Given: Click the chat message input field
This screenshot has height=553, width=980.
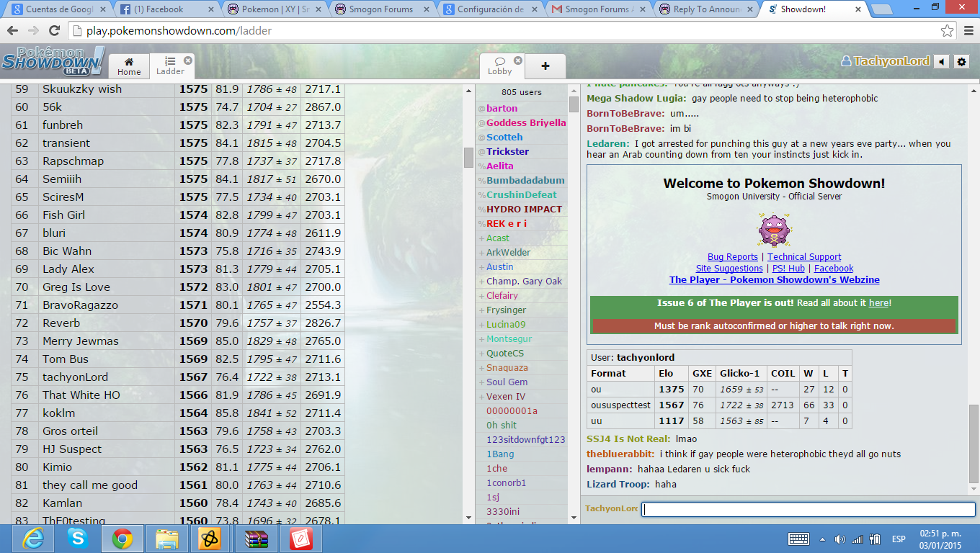Looking at the screenshot, I should click(x=808, y=509).
